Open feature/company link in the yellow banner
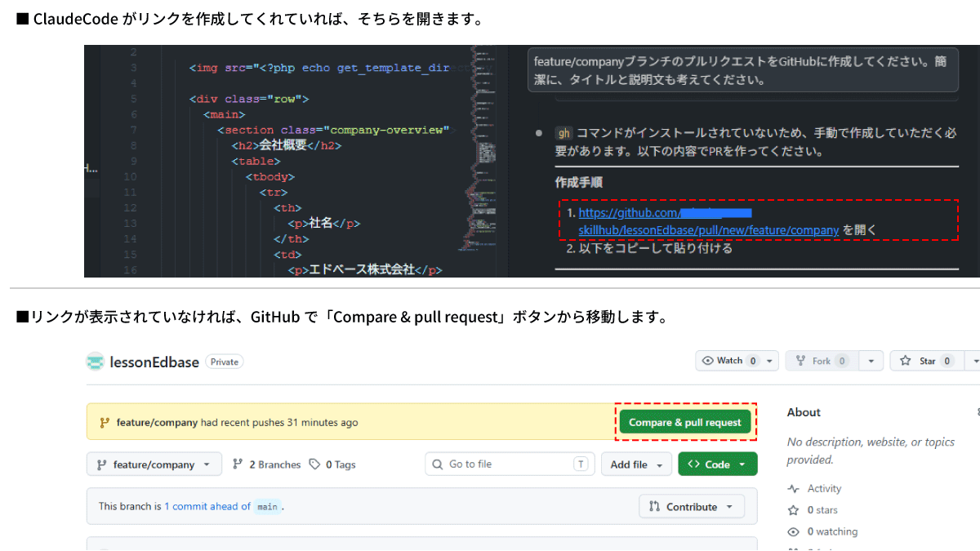980x551 pixels. [157, 423]
